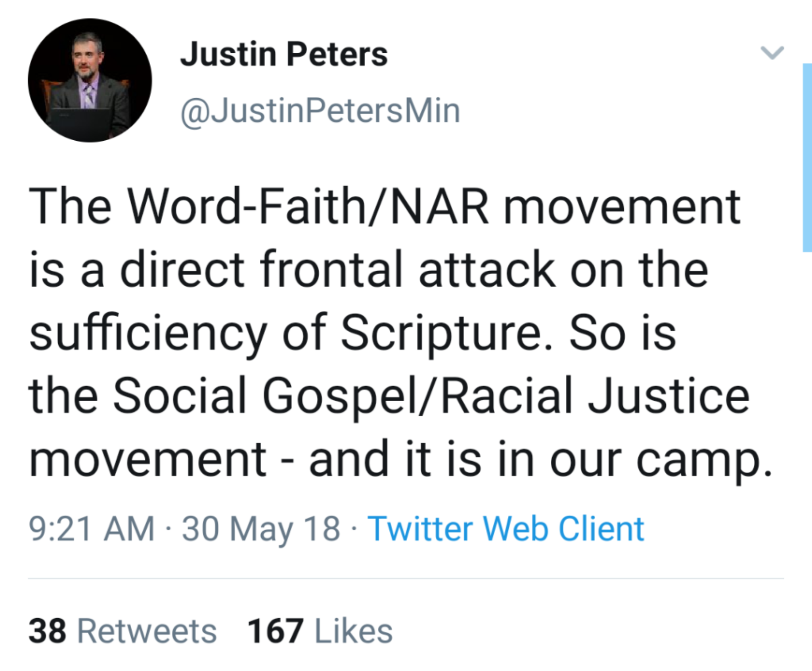Open the Twitter Web Client link

tap(506, 529)
